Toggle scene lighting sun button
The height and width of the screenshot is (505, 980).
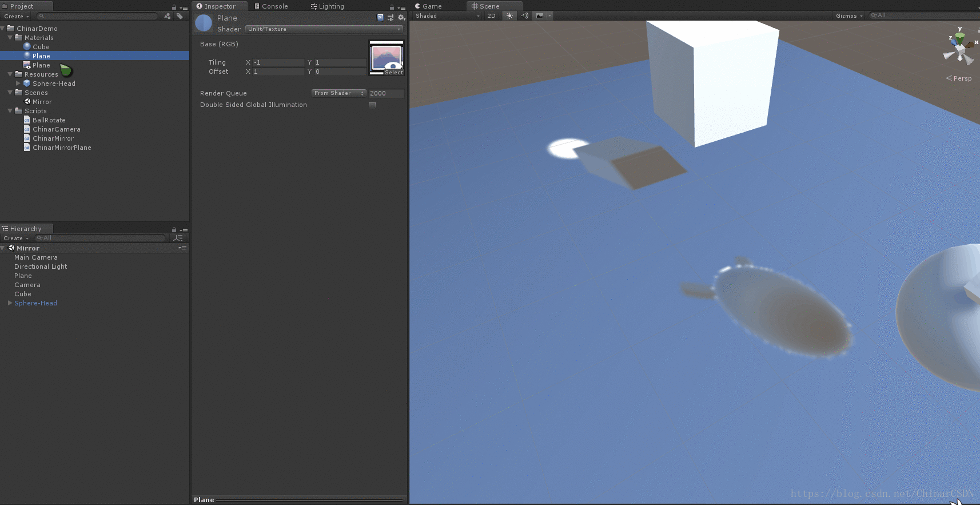[x=509, y=16]
